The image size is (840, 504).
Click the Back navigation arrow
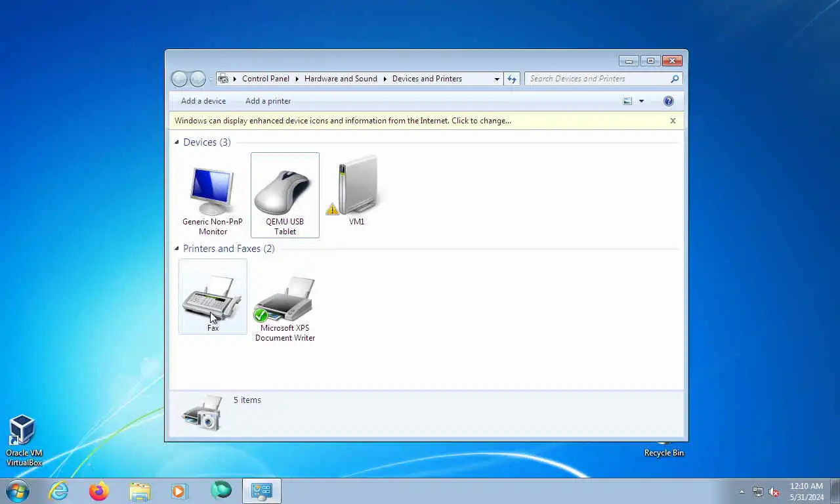pyautogui.click(x=179, y=79)
